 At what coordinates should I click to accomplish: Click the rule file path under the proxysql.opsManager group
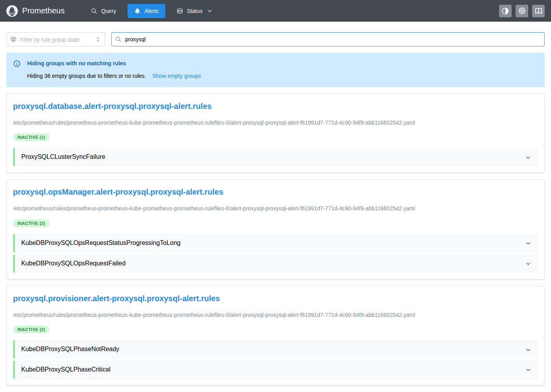pos(214,208)
